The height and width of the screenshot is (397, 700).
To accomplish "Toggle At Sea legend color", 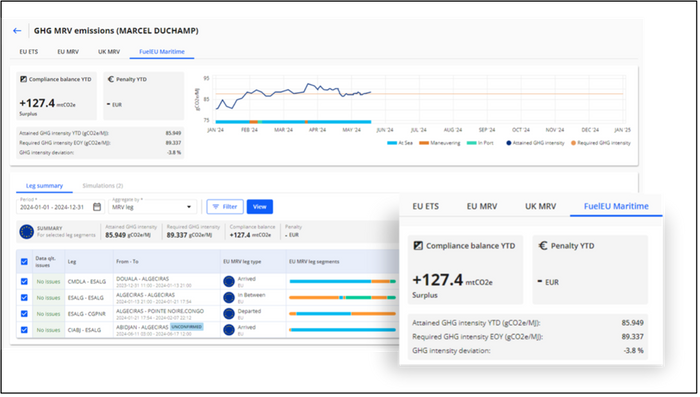I will 392,143.
